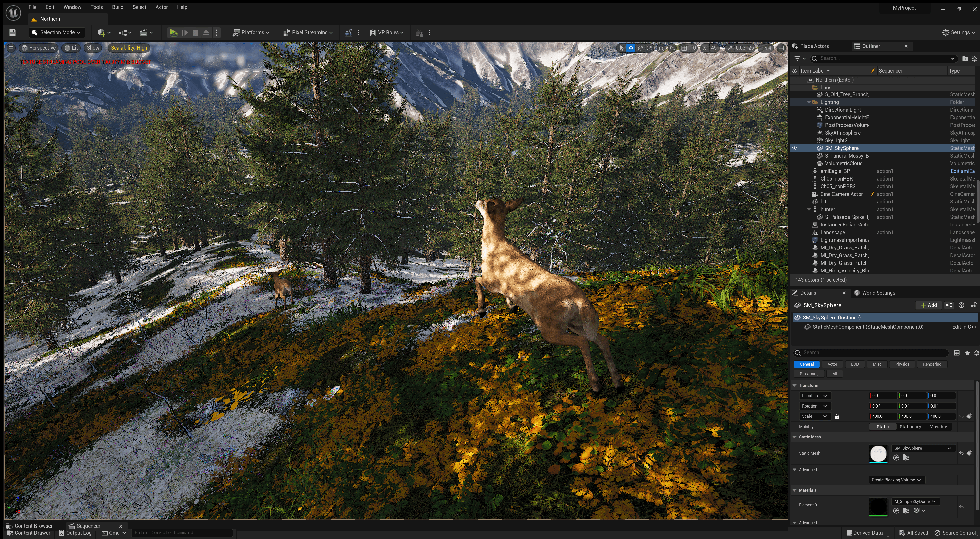
Task: Browse to SM_SkySphere static mesh in Content Browser
Action: coord(906,458)
